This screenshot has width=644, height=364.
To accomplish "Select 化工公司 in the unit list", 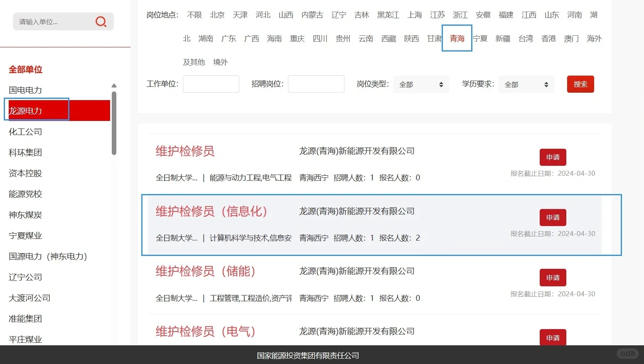I will pos(25,132).
